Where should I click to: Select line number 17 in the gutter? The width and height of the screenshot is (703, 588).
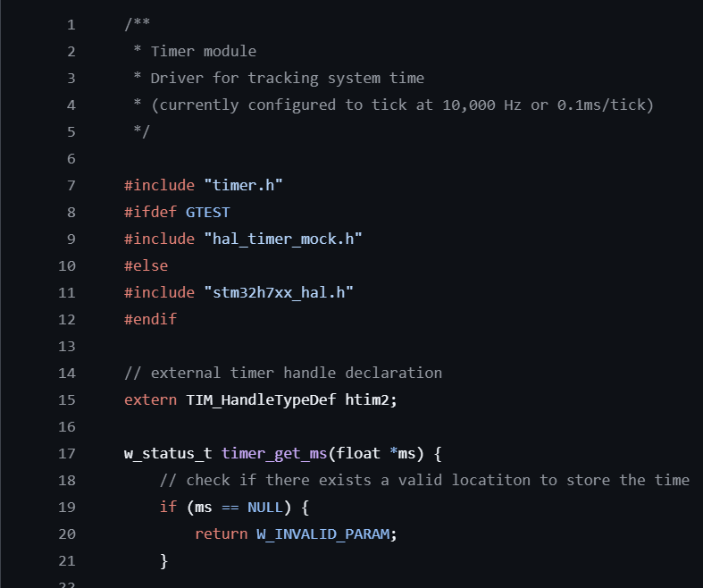[66, 453]
